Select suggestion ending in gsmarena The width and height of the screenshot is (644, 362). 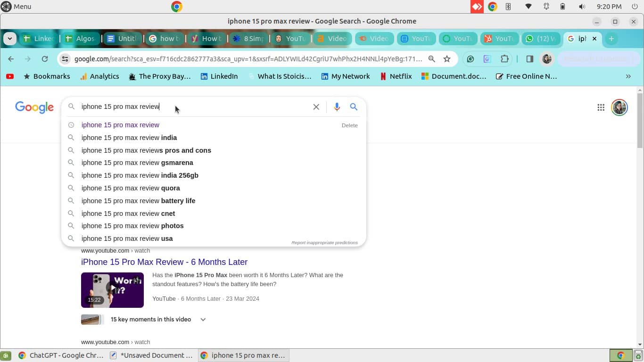[x=214, y=163]
